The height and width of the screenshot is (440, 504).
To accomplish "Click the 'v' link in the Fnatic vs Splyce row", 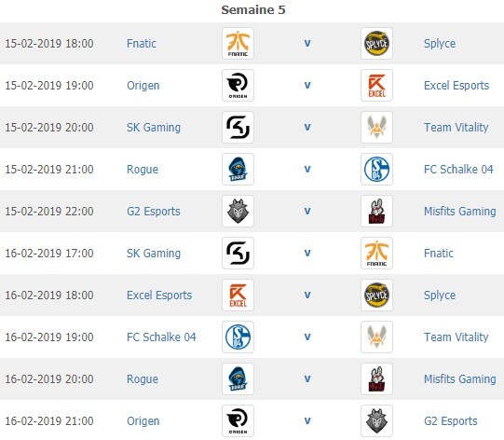I will point(307,44).
